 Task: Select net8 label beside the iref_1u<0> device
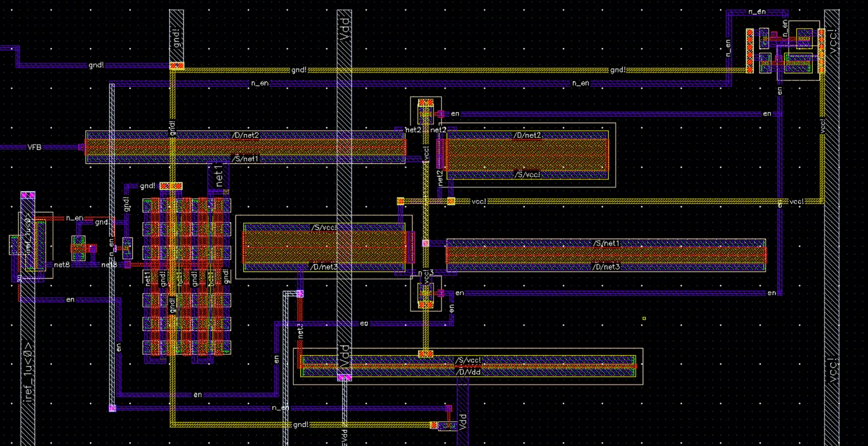point(61,265)
